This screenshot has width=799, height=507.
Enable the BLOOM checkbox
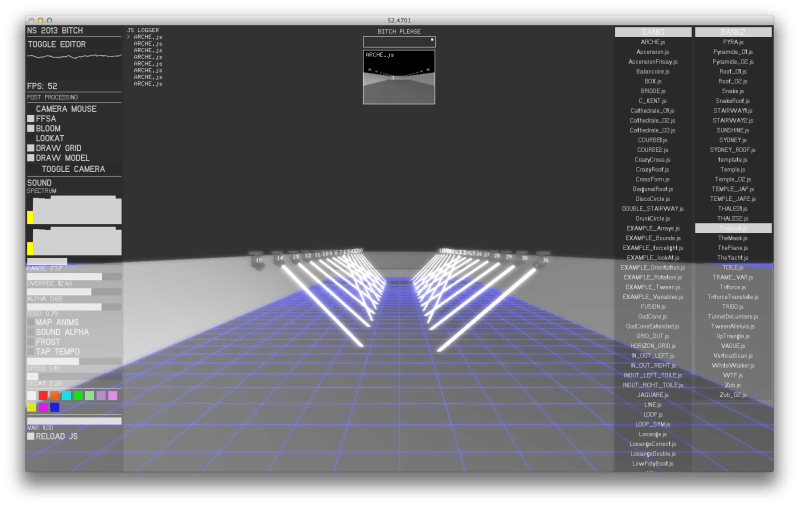click(31, 128)
